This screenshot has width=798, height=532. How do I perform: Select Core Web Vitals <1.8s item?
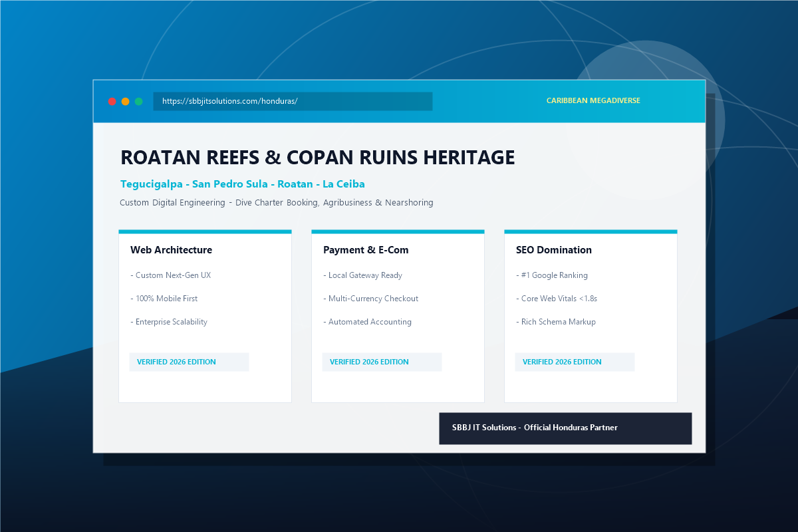[557, 299]
